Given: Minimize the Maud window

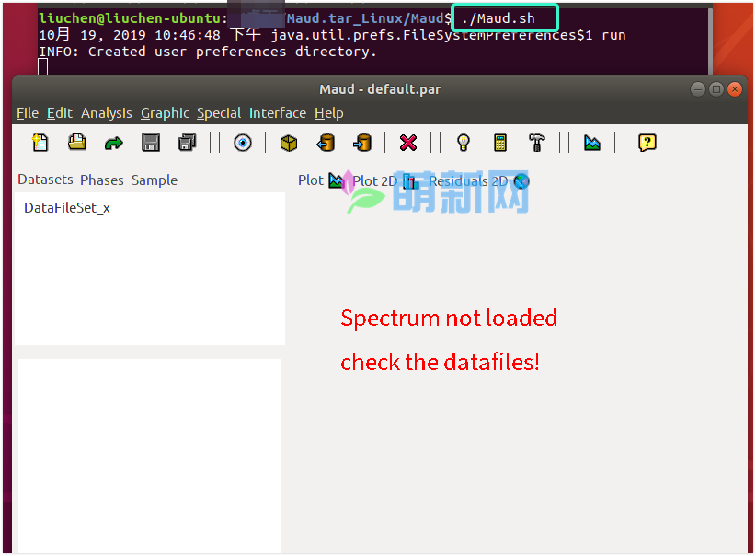Looking at the screenshot, I should [x=698, y=89].
